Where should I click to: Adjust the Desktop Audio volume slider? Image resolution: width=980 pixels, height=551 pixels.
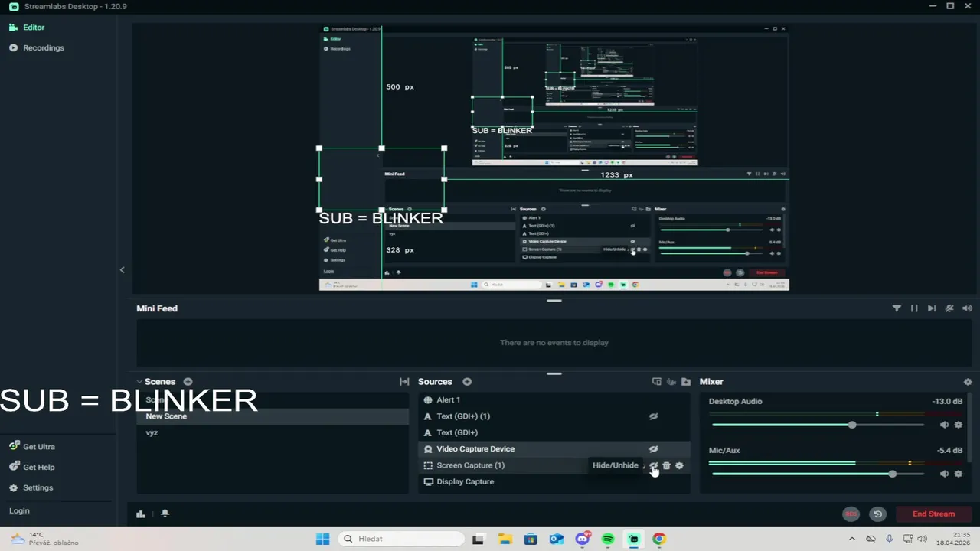tap(851, 425)
